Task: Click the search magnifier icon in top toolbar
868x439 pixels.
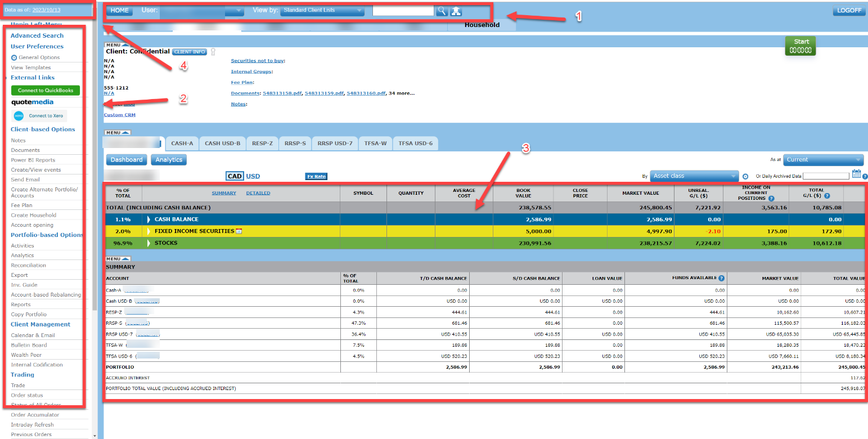Action: click(442, 10)
